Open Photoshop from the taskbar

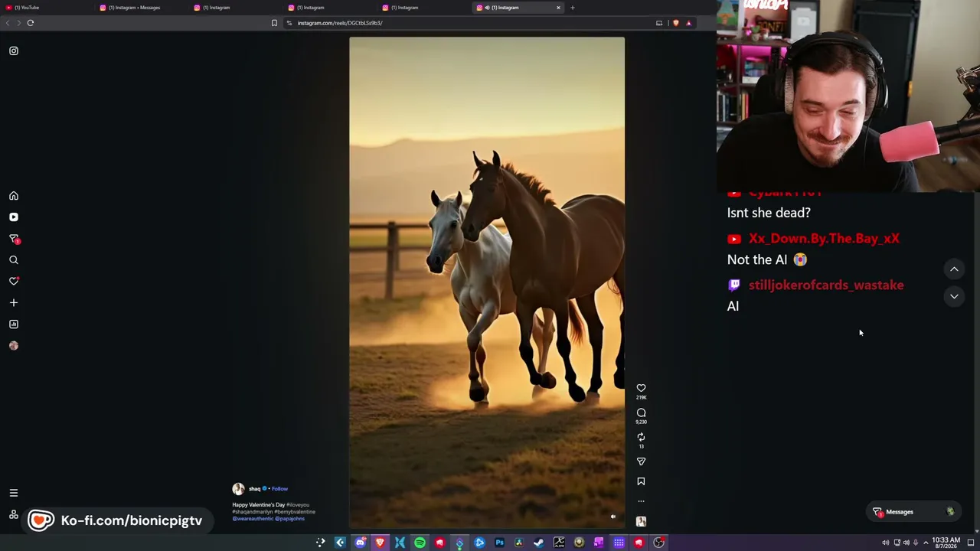(499, 543)
